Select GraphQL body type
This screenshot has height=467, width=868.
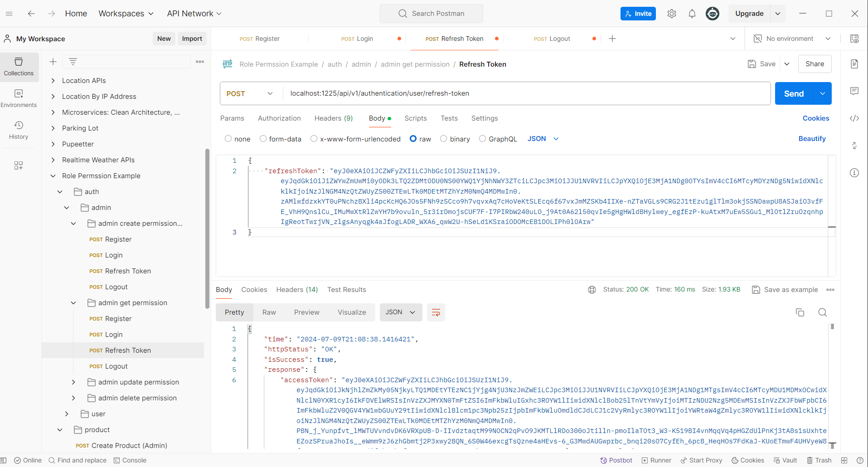[482, 139]
